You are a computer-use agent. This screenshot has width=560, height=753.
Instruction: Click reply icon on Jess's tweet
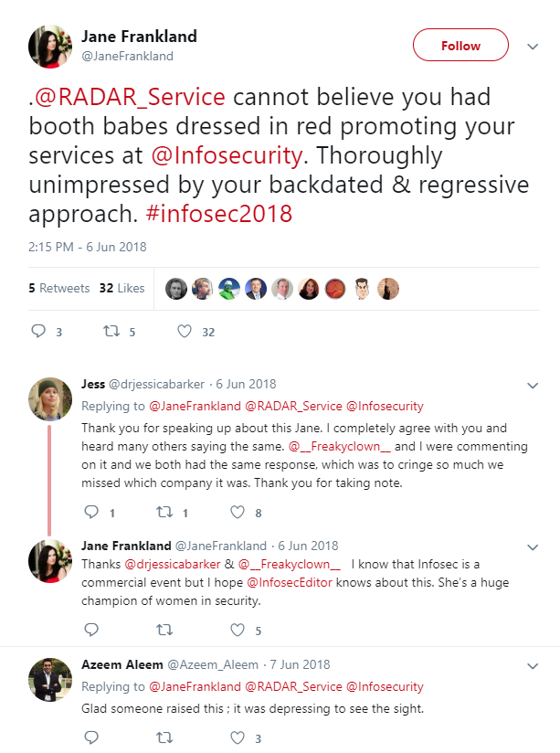(90, 512)
